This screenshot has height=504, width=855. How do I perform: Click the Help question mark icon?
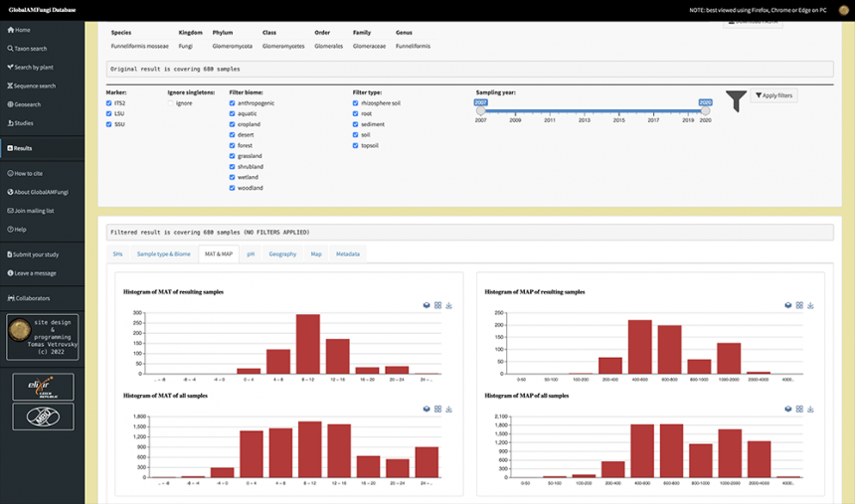[10, 229]
